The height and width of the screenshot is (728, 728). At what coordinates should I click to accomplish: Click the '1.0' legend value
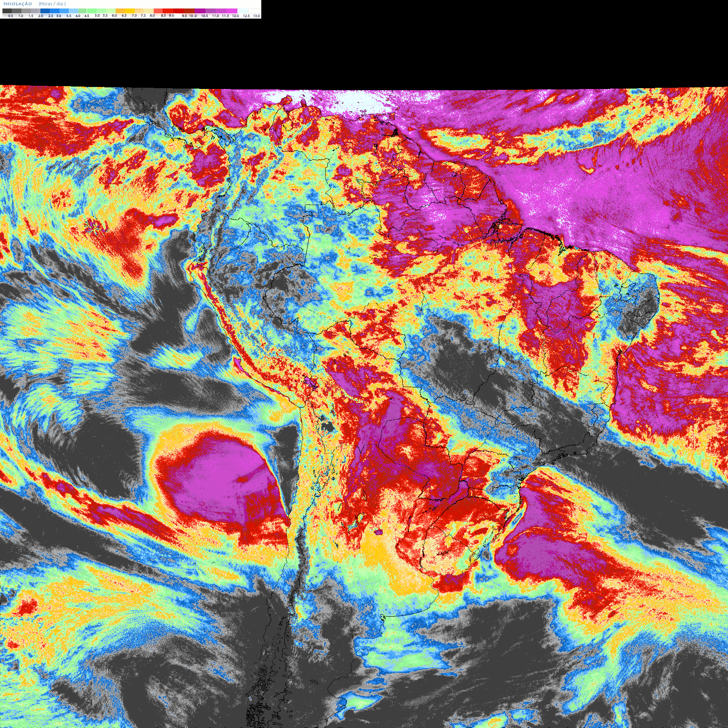point(21,16)
